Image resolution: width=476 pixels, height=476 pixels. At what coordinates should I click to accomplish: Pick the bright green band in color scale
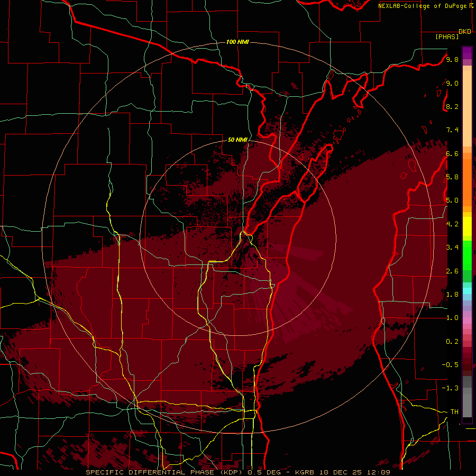[467, 255]
